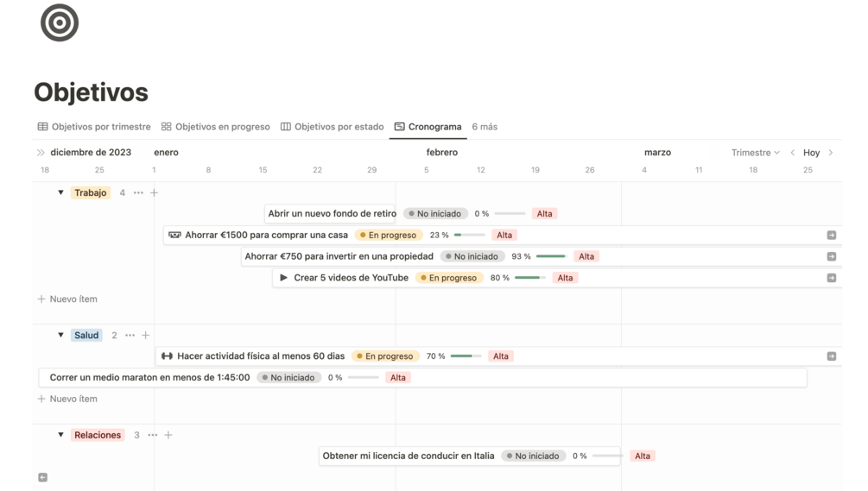Go to next period with right chevron
868x491 pixels.
point(830,153)
